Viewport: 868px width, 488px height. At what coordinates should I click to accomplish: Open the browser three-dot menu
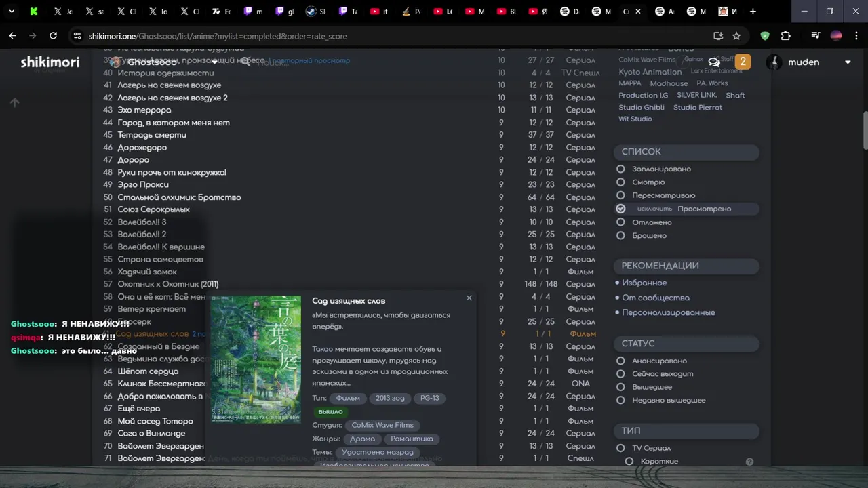[855, 36]
